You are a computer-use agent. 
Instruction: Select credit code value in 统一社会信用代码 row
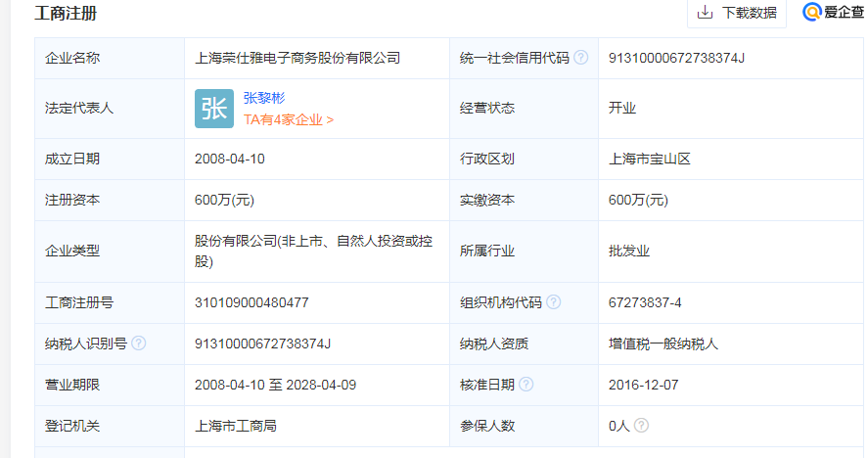pos(676,58)
